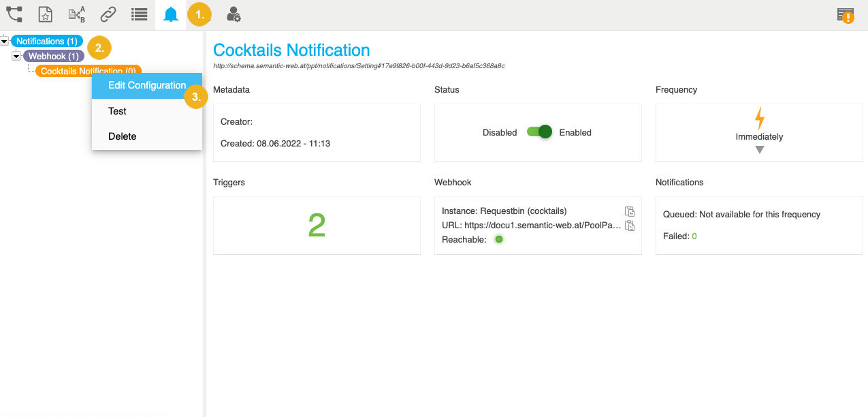This screenshot has width=868, height=417.
Task: Open the link management tool
Action: tap(108, 14)
